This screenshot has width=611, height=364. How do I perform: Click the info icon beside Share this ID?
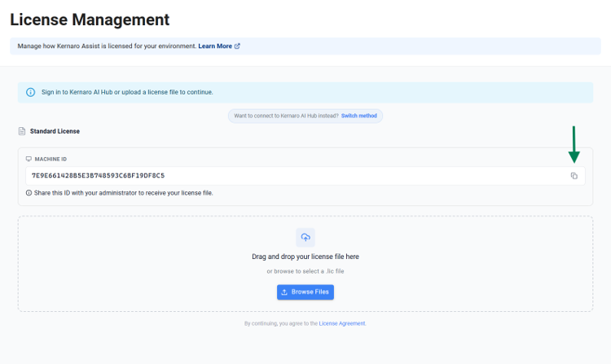(x=29, y=193)
